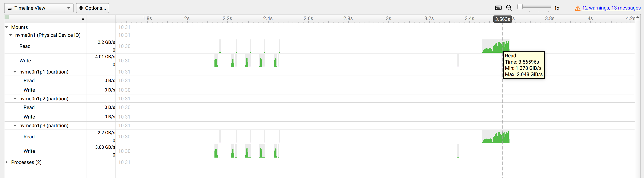The width and height of the screenshot is (644, 178).
Task: Click the green square in the header corner
Action: click(7, 17)
